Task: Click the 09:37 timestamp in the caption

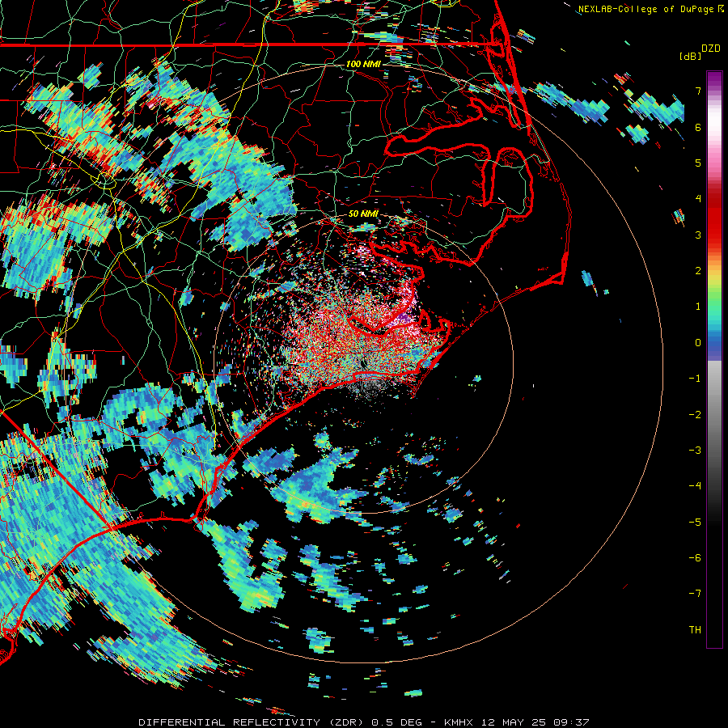Action: [x=571, y=722]
